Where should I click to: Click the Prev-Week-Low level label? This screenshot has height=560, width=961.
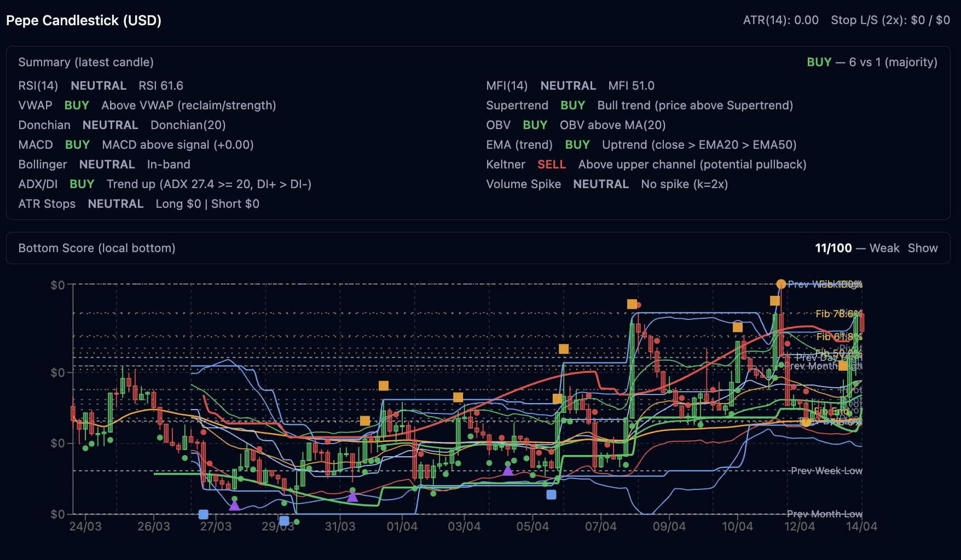click(826, 471)
